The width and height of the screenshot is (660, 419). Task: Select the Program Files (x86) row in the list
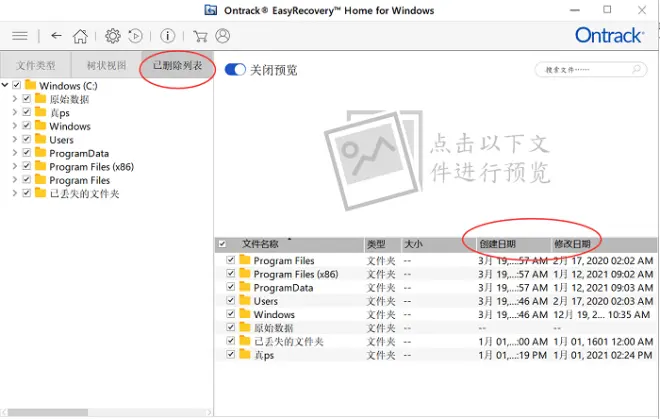pos(436,274)
